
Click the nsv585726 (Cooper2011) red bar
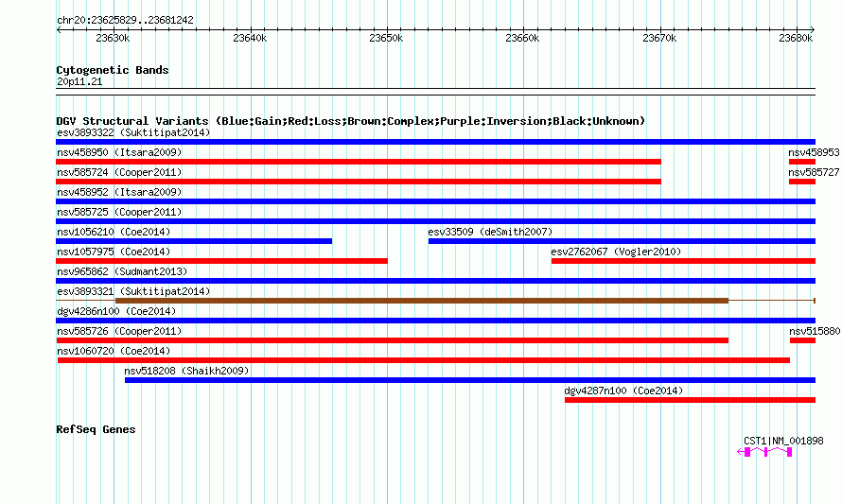point(392,340)
